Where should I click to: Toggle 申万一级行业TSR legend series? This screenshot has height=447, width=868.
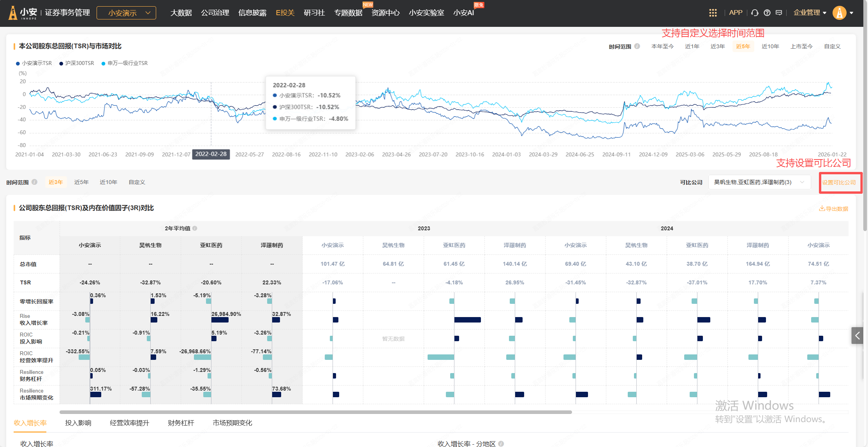[125, 63]
